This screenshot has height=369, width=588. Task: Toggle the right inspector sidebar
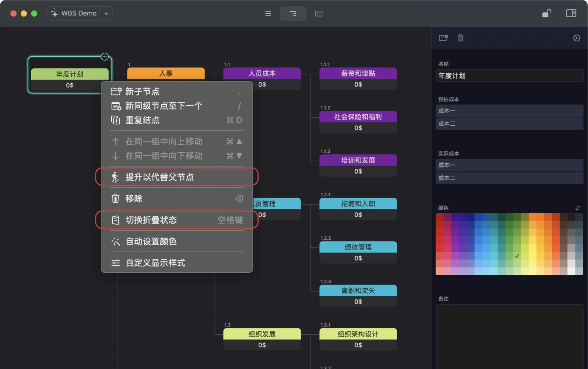click(571, 13)
